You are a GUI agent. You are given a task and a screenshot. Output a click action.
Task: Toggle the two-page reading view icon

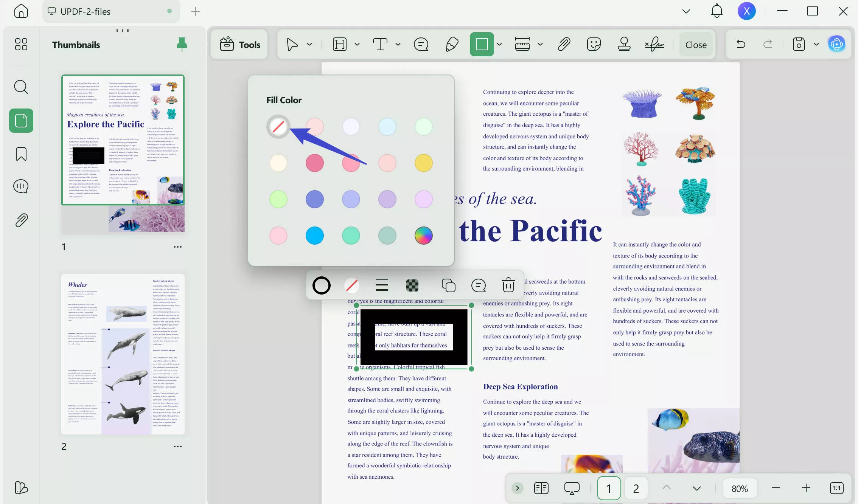click(x=541, y=488)
